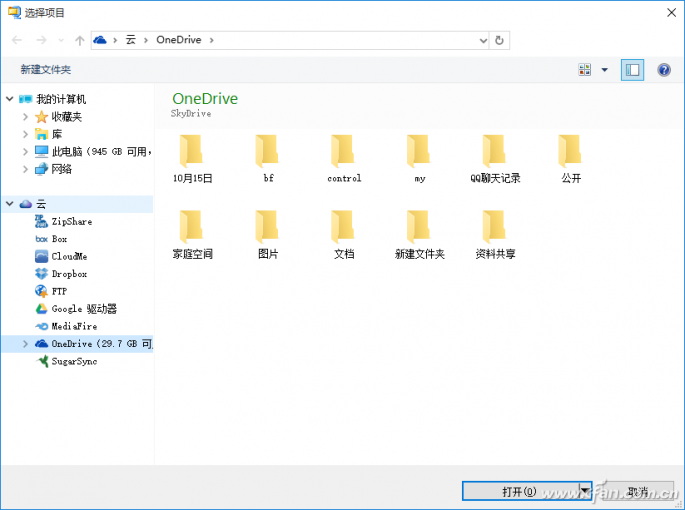This screenshot has height=510, width=685.
Task: Click the SugarSync hummingbird icon
Action: (x=42, y=361)
